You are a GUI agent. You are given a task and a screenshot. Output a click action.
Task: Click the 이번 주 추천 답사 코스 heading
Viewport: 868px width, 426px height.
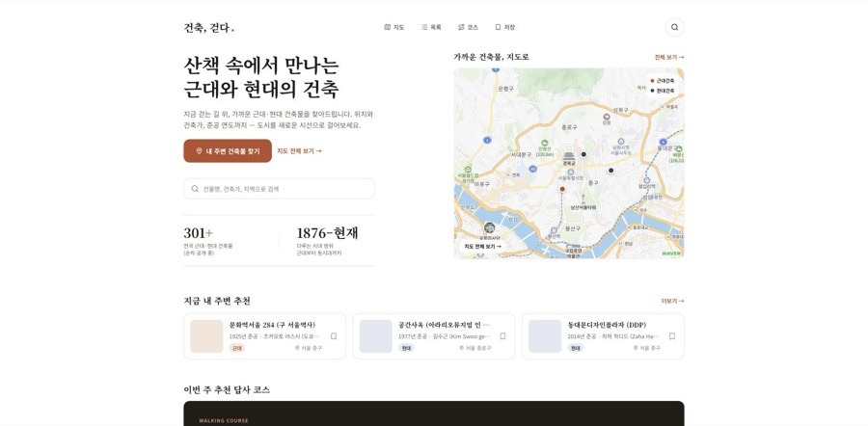coord(227,390)
